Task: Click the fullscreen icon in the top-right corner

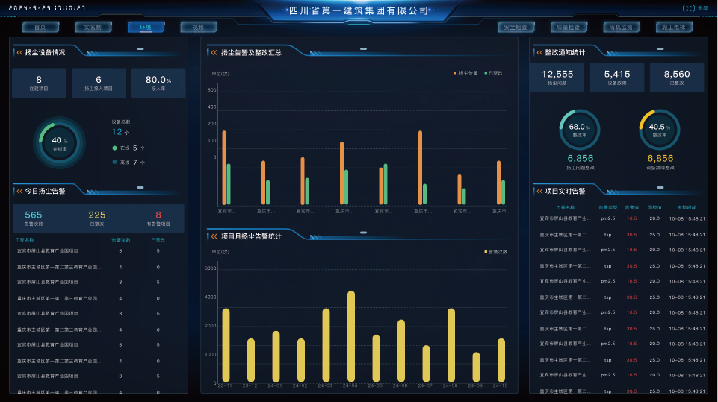Action: tap(688, 8)
